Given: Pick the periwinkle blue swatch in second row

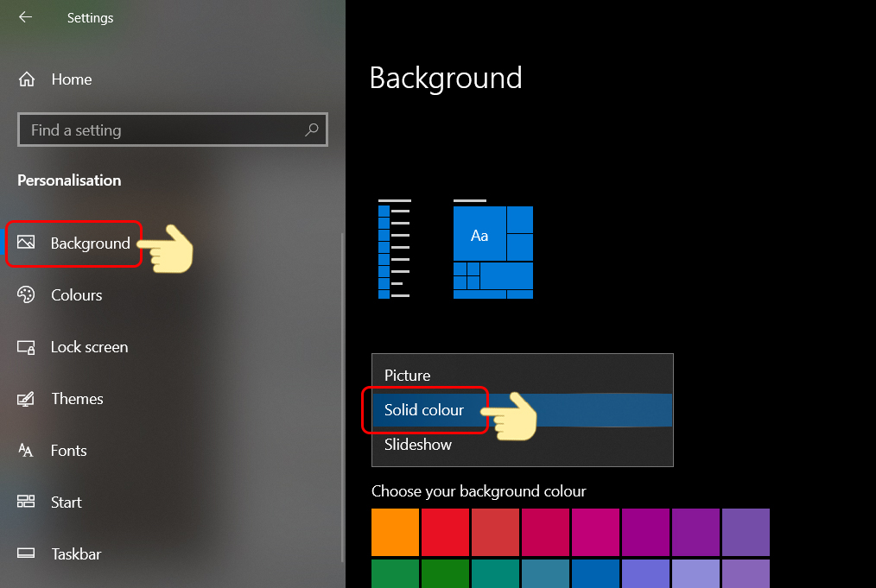Looking at the screenshot, I should point(645,573).
